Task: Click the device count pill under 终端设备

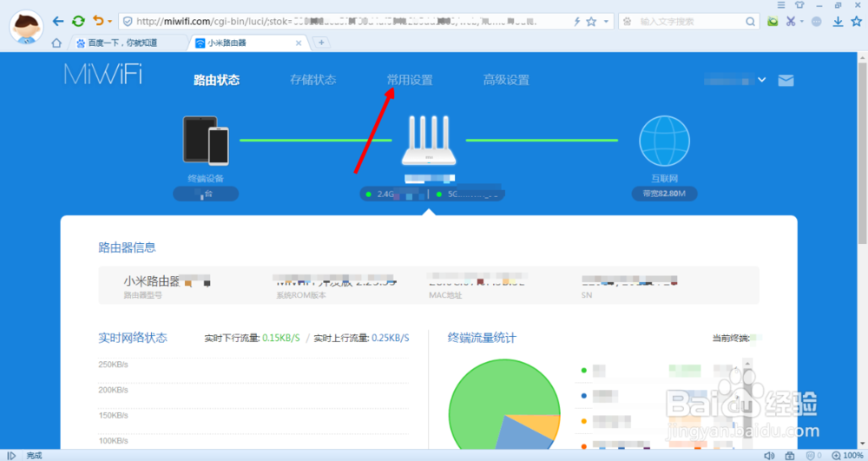Action: [206, 194]
